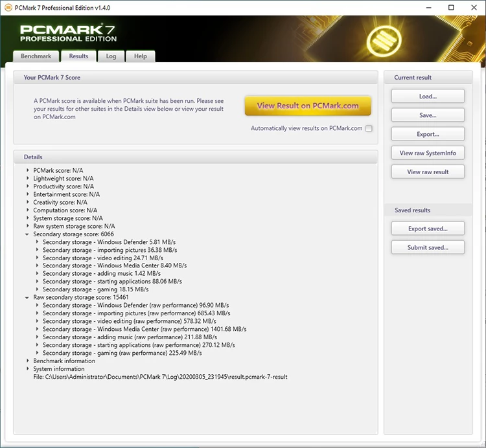Open the Log tab
This screenshot has height=448, width=486.
pos(111,56)
